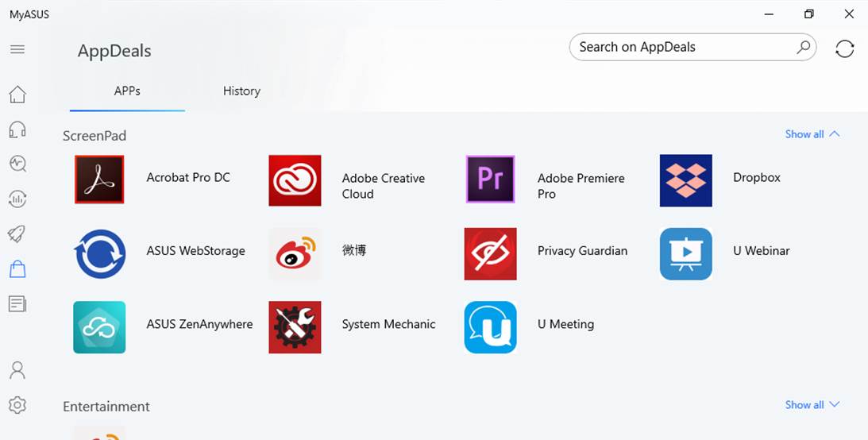This screenshot has width=868, height=440.
Task: Open Acrobat Pro DC app icon
Action: 99,179
